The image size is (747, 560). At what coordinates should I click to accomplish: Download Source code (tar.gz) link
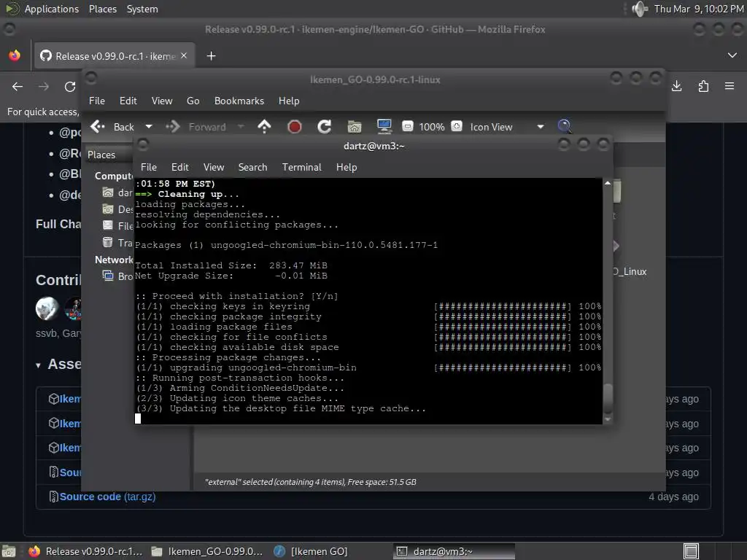tap(107, 497)
